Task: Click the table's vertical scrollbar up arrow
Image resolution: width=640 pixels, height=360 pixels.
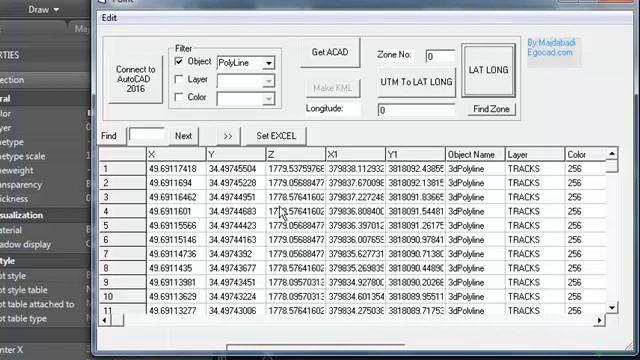Action: (612, 153)
